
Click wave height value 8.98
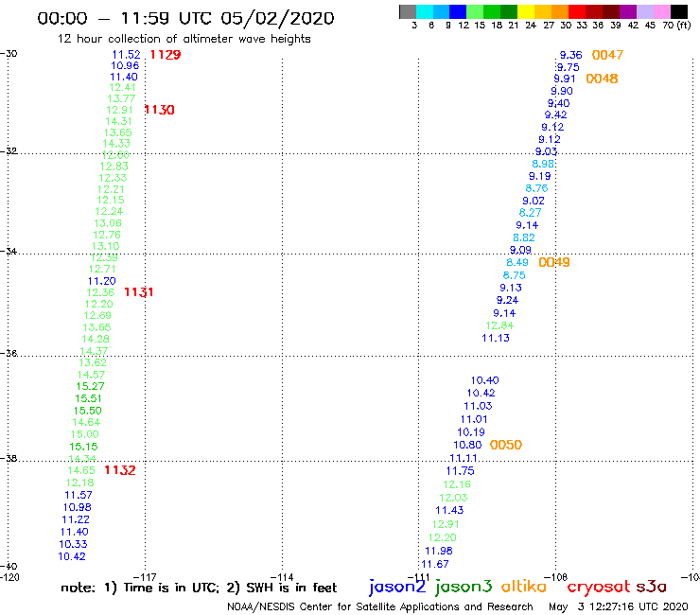click(x=543, y=164)
